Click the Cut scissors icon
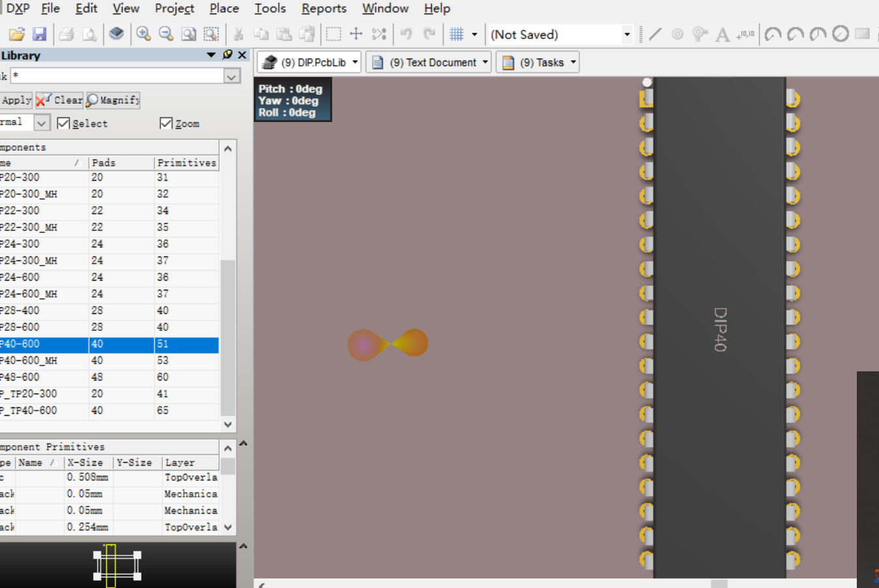Viewport: 879px width, 588px height. click(x=239, y=35)
